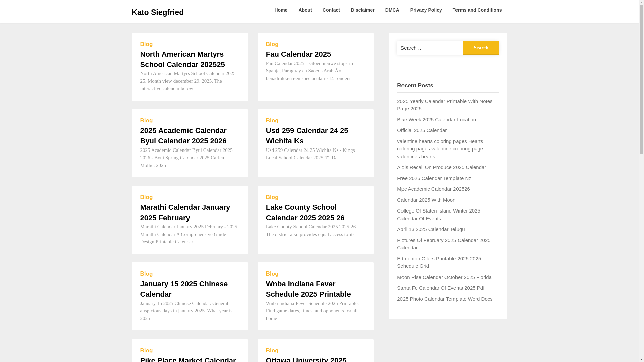
Task: Open the Privacy Policy page
Action: 426,10
